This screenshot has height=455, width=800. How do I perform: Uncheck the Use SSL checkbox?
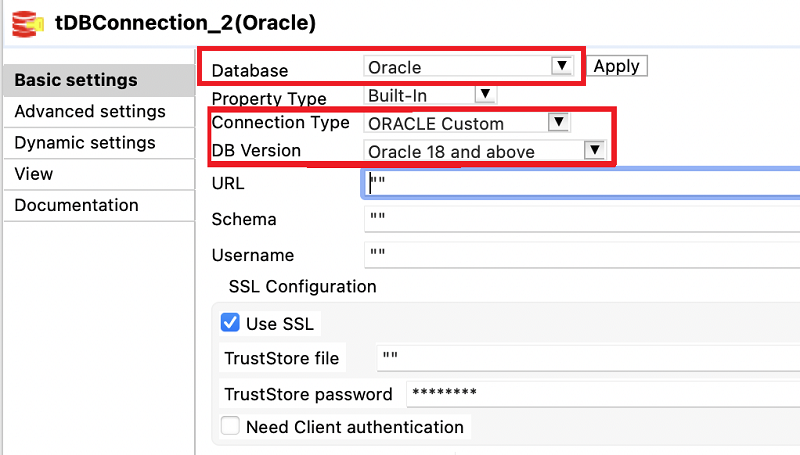230,323
